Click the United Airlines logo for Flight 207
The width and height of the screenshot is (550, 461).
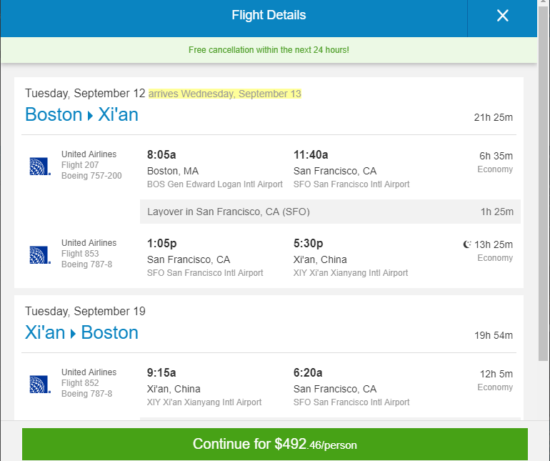click(40, 166)
